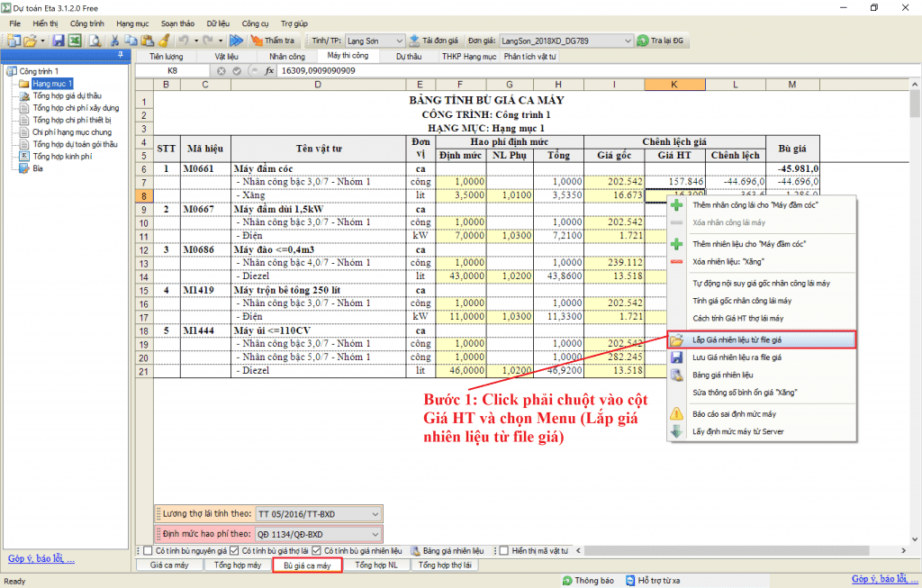Export to Excel using the green icon
This screenshot has width=922, height=588.
coord(75,41)
